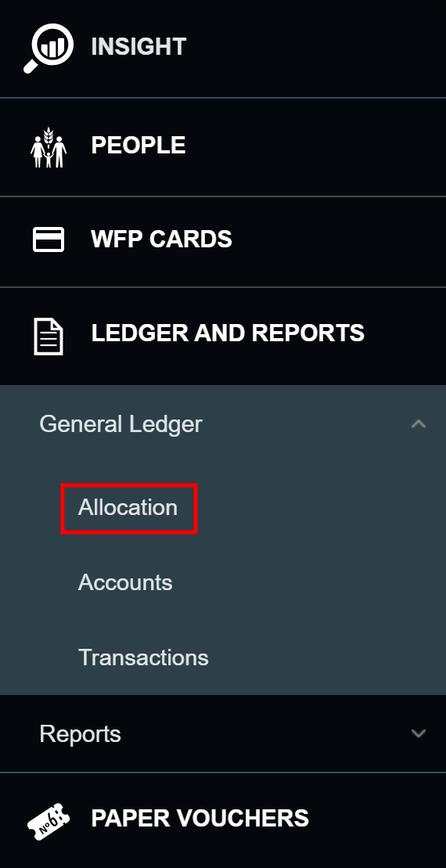The height and width of the screenshot is (868, 446).
Task: Select the LEDGER AND REPORTS heading
Action: [228, 333]
